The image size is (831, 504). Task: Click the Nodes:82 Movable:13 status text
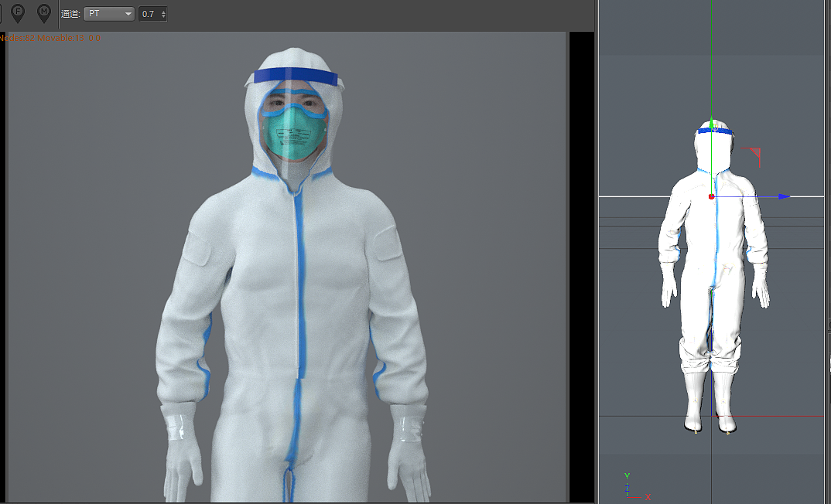(50, 38)
